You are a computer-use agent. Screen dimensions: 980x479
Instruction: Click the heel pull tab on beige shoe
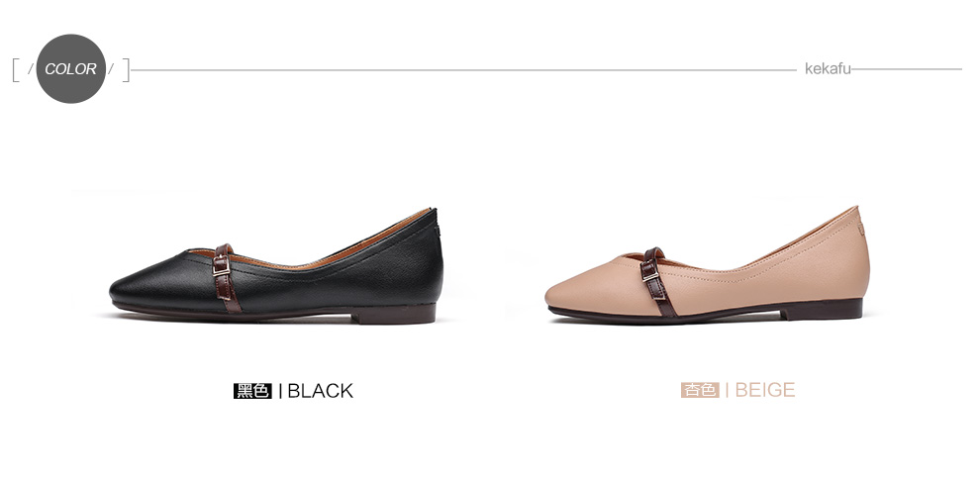(x=861, y=229)
